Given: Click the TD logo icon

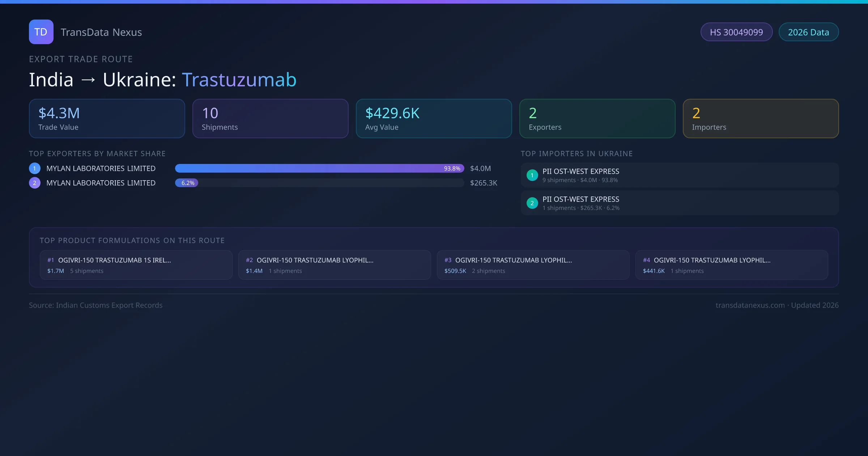Looking at the screenshot, I should pos(41,32).
